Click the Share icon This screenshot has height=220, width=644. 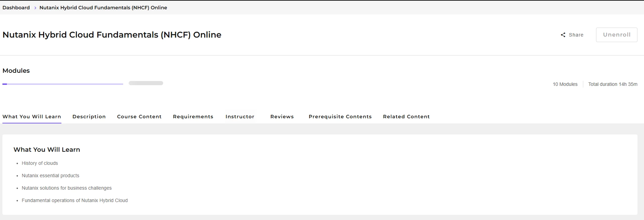coord(563,35)
